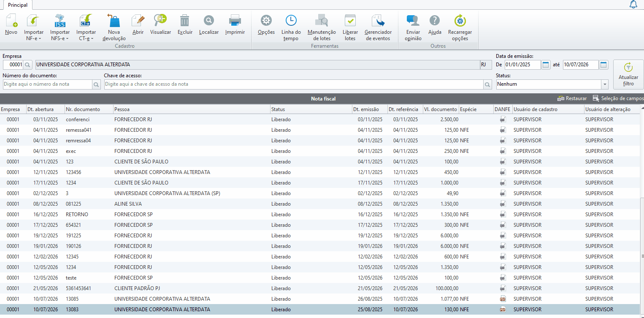Open Opções gear icon
Image resolution: width=644 pixels, height=318 pixels.
266,21
